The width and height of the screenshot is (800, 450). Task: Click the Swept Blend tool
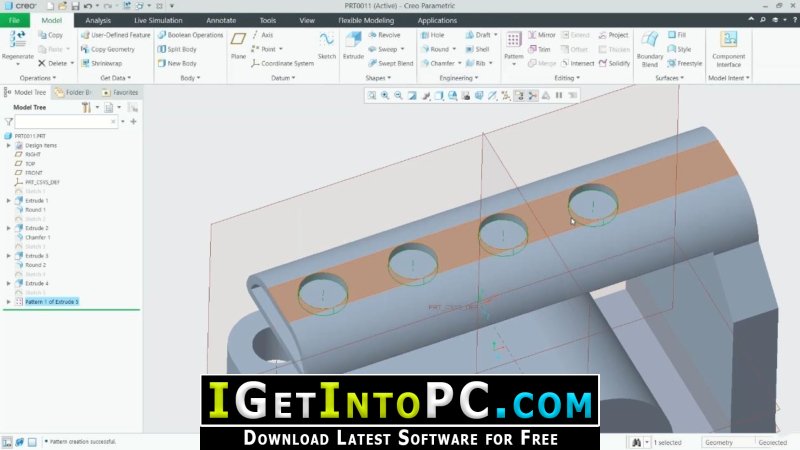click(390, 64)
